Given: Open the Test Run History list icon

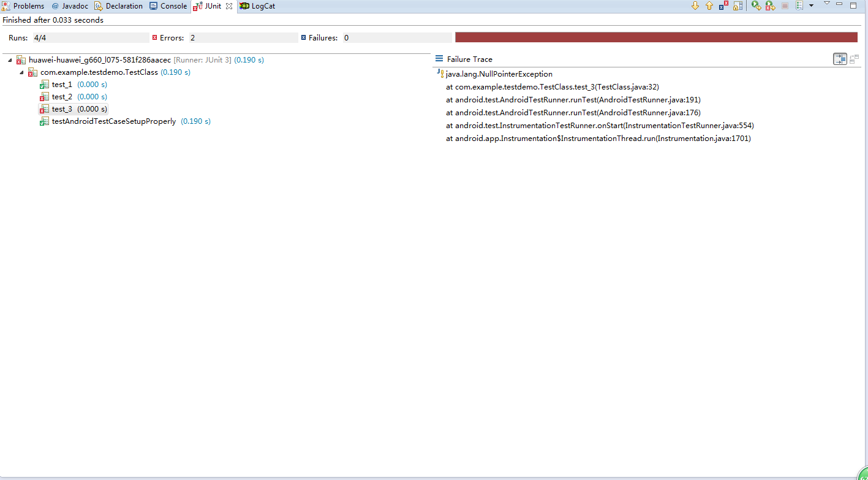Looking at the screenshot, I should tap(799, 6).
